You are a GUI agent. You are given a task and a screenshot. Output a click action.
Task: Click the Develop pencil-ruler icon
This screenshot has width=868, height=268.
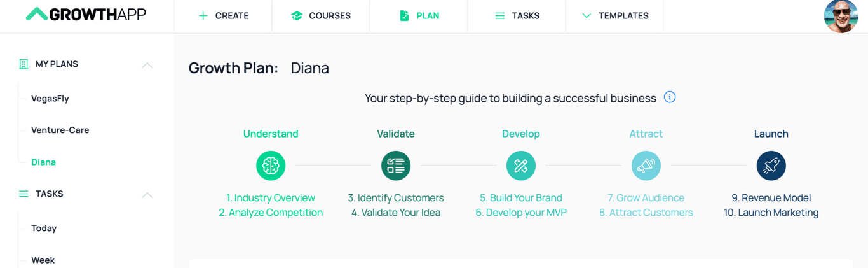tap(521, 166)
